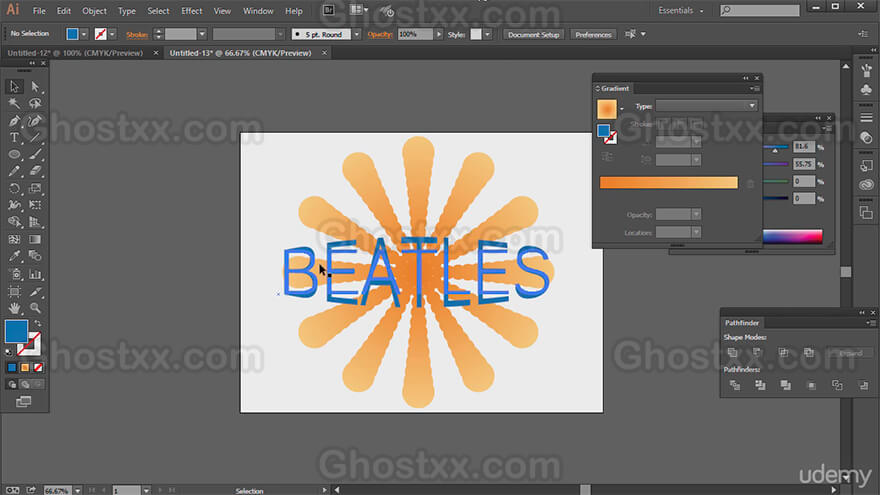Select the Artboard tool
Screen dimensions: 880x495
14,291
